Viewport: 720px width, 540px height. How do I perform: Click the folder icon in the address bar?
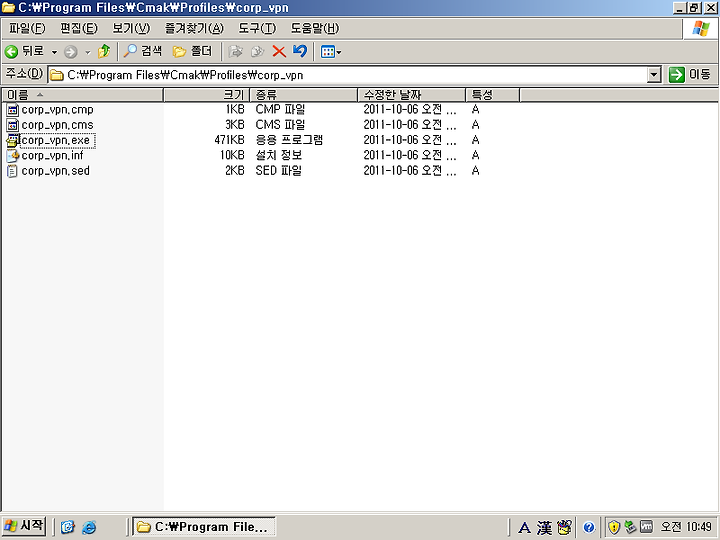56,75
